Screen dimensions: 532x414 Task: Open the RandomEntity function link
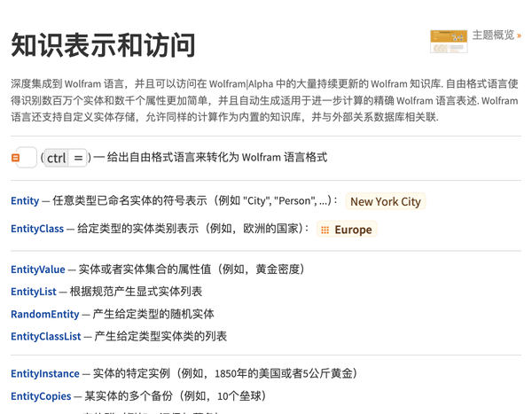(x=45, y=314)
